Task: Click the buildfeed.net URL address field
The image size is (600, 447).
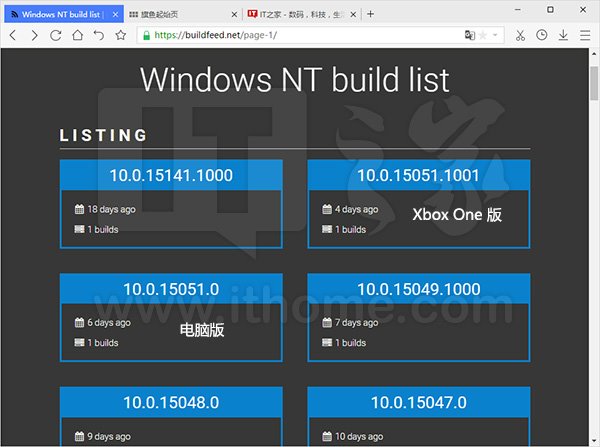Action: click(x=300, y=35)
